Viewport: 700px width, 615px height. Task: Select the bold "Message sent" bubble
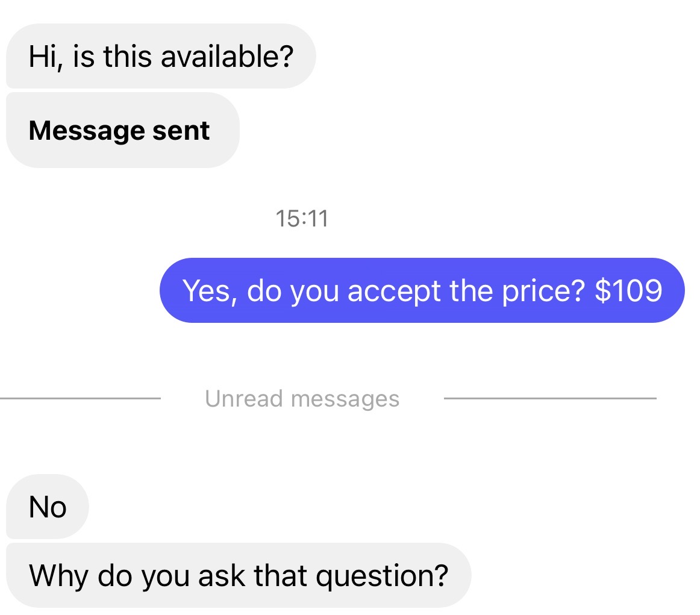(119, 130)
